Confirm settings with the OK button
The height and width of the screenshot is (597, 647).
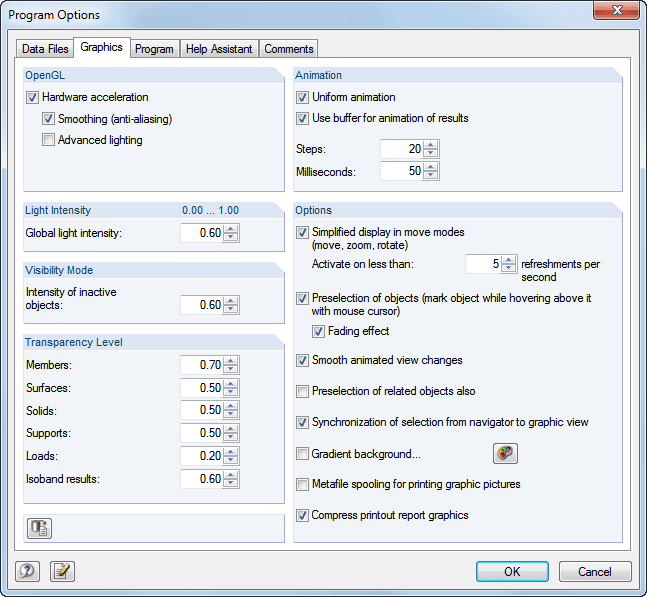512,571
